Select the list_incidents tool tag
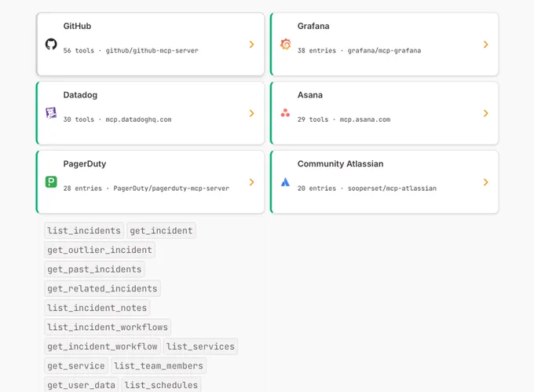The width and height of the screenshot is (534, 392). click(84, 231)
